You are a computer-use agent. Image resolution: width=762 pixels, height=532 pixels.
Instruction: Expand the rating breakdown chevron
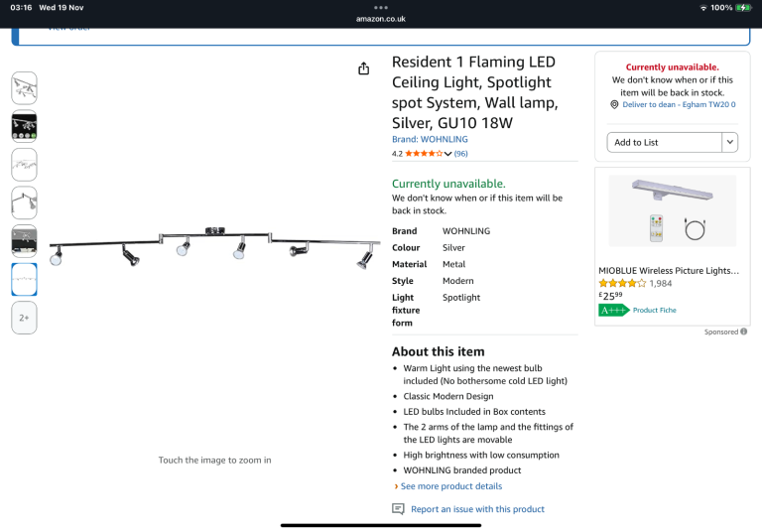[448, 154]
